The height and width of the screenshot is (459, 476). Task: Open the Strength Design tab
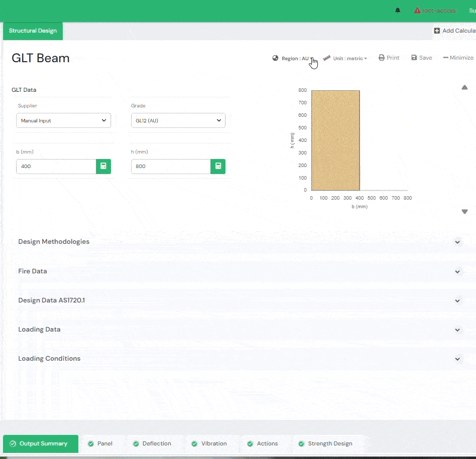[325, 443]
